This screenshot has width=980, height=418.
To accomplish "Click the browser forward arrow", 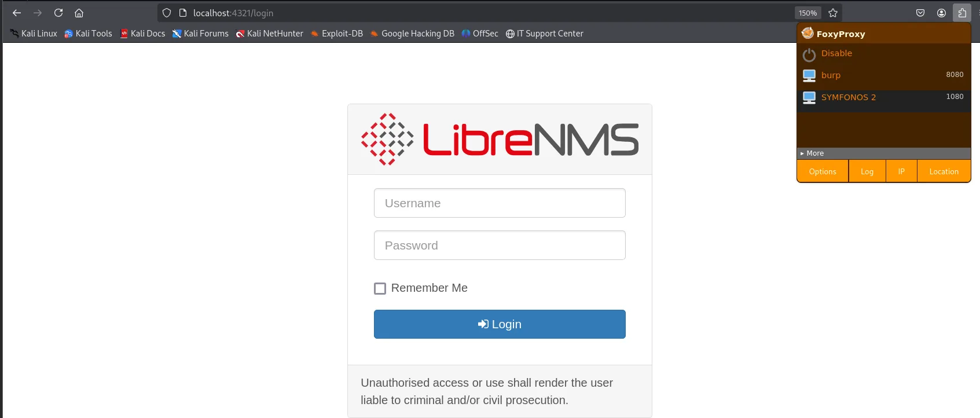I will 38,13.
